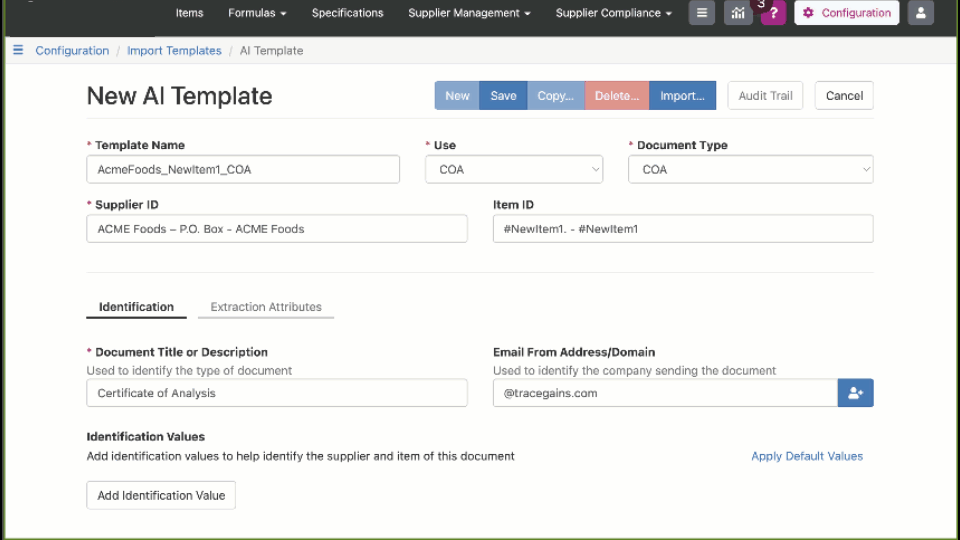960x540 pixels.
Task: Click the add contact icon beside email field
Action: pyautogui.click(x=855, y=393)
